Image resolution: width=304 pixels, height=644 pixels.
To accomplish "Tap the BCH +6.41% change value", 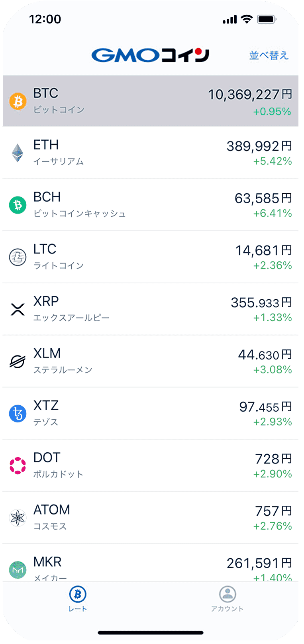I will click(x=273, y=214).
